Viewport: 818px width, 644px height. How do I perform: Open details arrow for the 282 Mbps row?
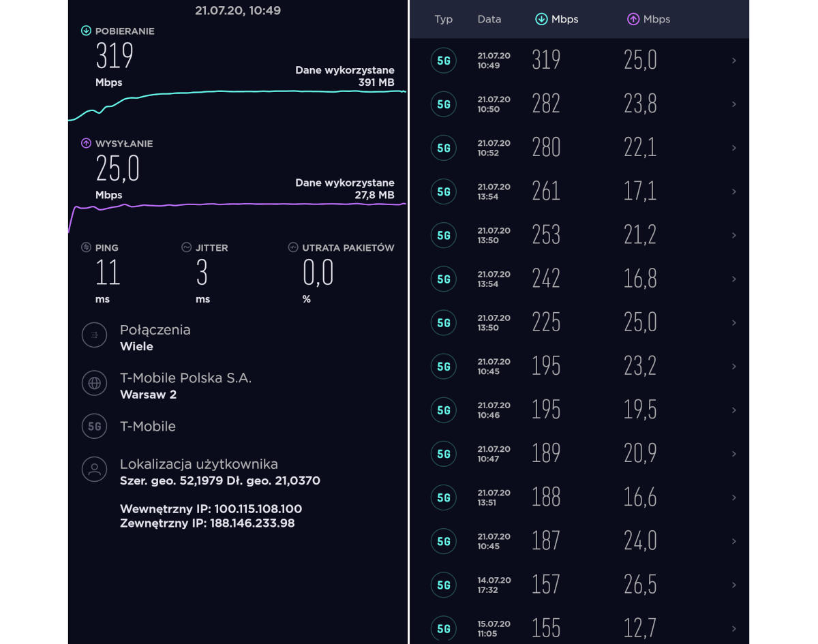[733, 104]
